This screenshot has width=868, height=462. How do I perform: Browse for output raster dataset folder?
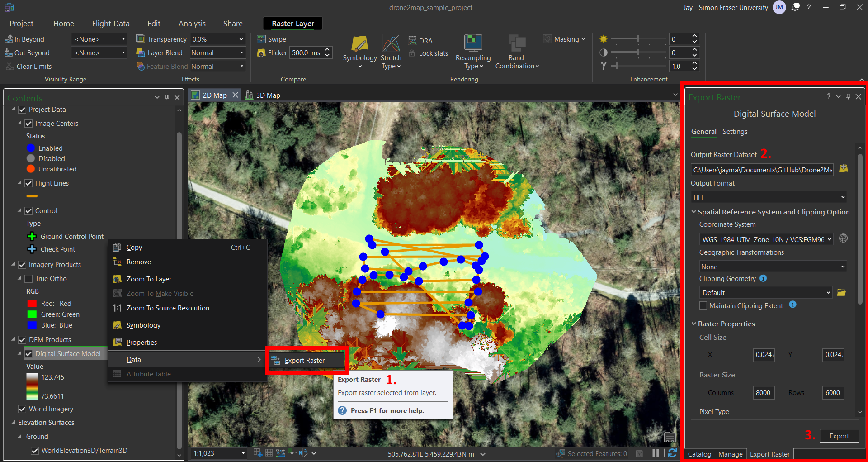coord(844,169)
